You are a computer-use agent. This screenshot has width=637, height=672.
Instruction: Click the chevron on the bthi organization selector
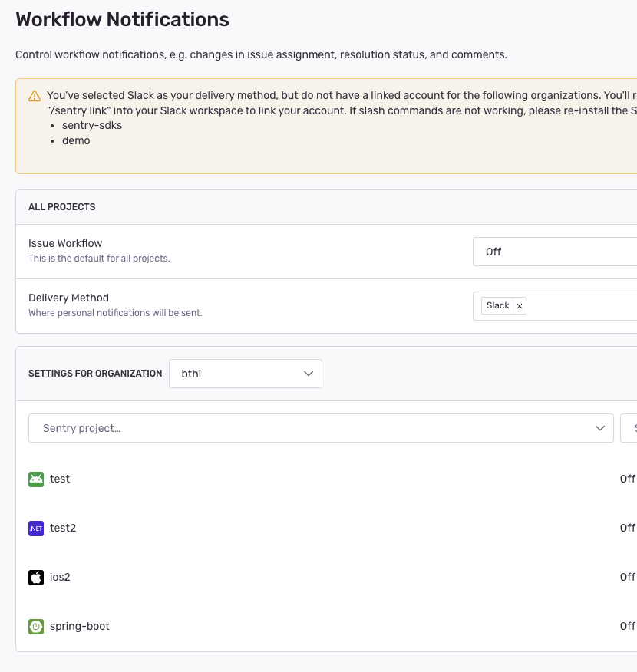click(309, 374)
